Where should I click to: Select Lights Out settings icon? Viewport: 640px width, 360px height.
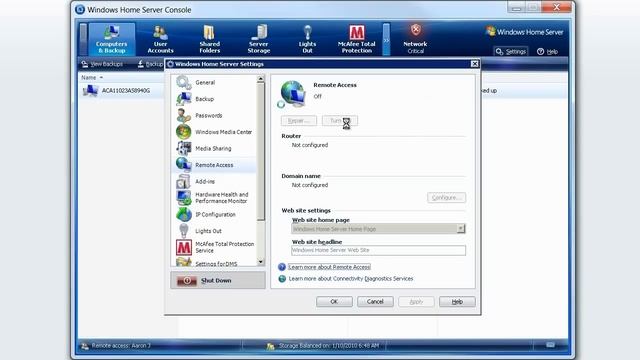(184, 231)
